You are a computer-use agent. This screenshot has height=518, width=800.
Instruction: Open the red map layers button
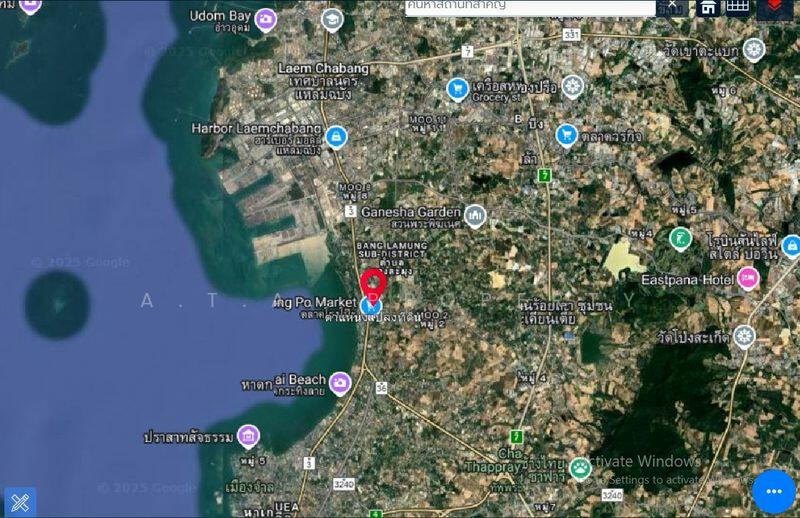775,8
